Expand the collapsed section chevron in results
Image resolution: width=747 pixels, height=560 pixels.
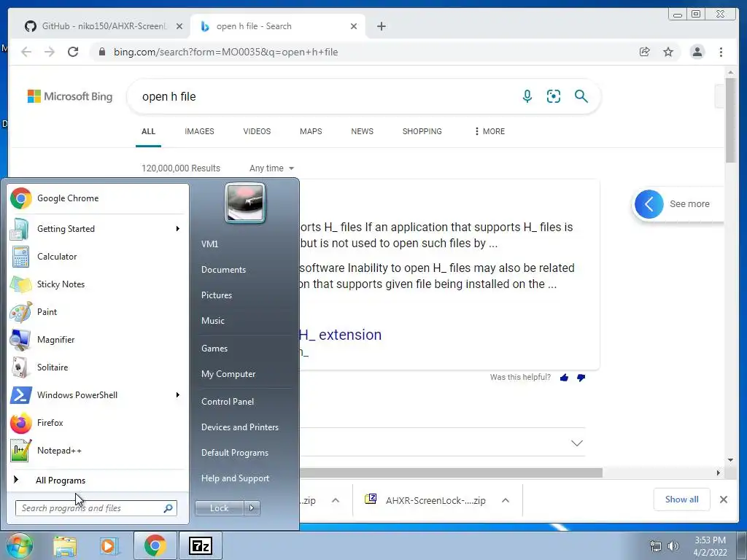(577, 443)
